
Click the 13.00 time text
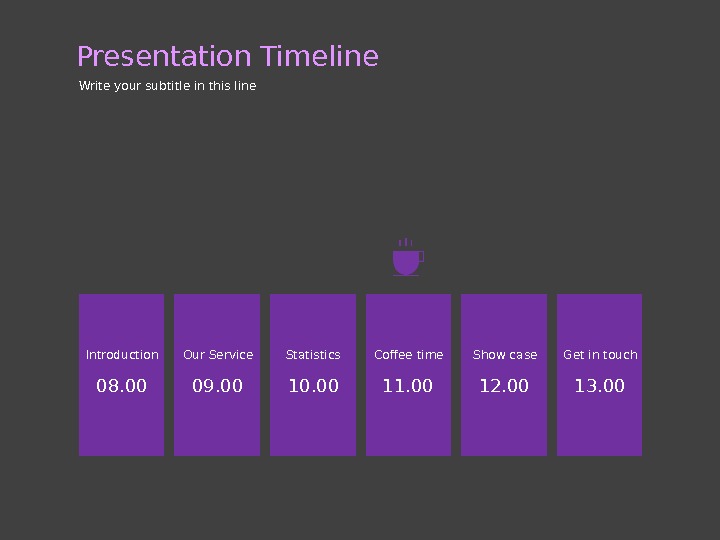(599, 386)
